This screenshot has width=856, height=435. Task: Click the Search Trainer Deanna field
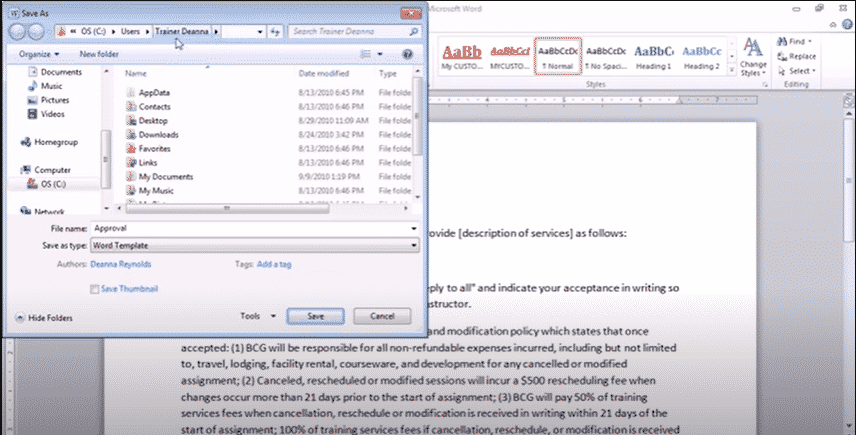pyautogui.click(x=348, y=32)
